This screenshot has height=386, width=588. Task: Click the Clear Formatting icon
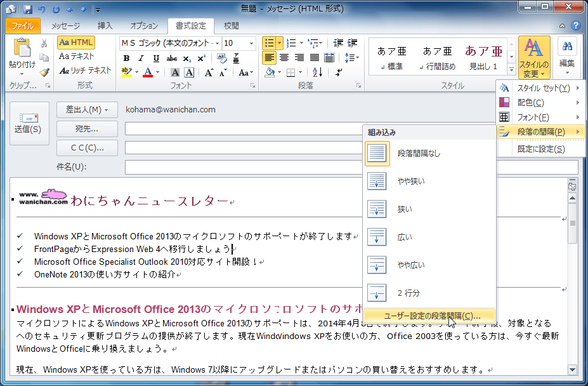click(221, 58)
